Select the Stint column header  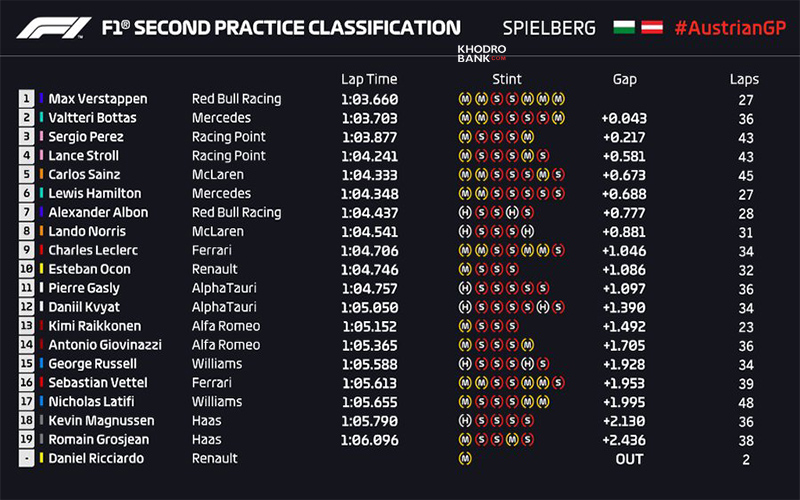coord(507,79)
